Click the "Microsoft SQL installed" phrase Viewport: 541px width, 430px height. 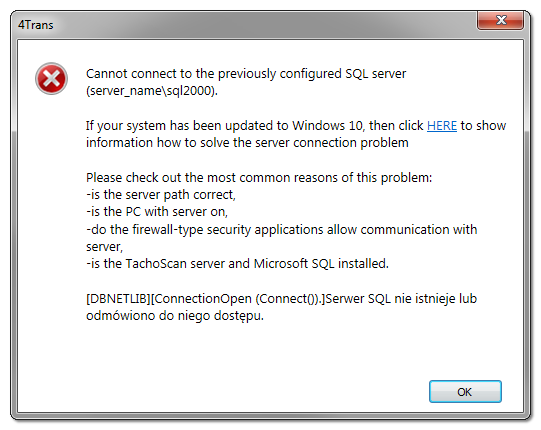click(321, 264)
